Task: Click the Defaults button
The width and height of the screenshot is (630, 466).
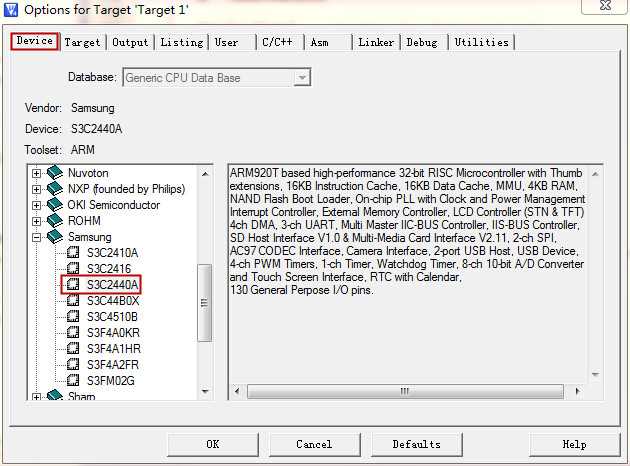Action: [417, 444]
